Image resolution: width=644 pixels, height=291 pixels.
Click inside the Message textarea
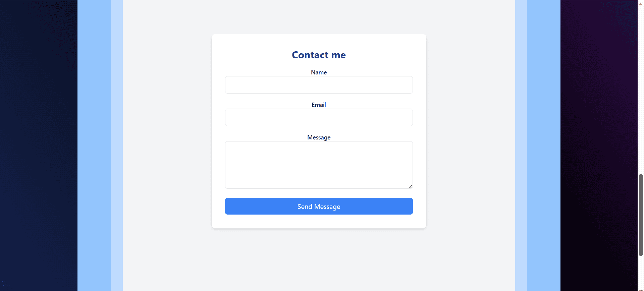319,165
